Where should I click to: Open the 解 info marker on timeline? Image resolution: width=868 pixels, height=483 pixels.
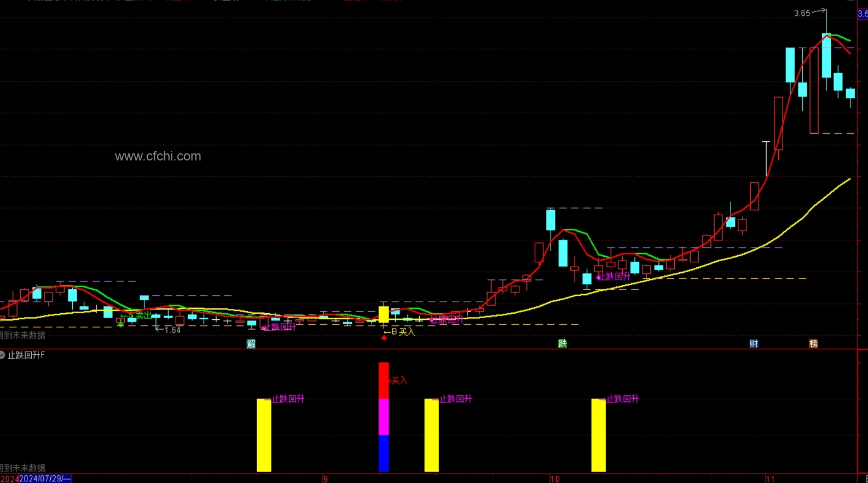coord(251,343)
